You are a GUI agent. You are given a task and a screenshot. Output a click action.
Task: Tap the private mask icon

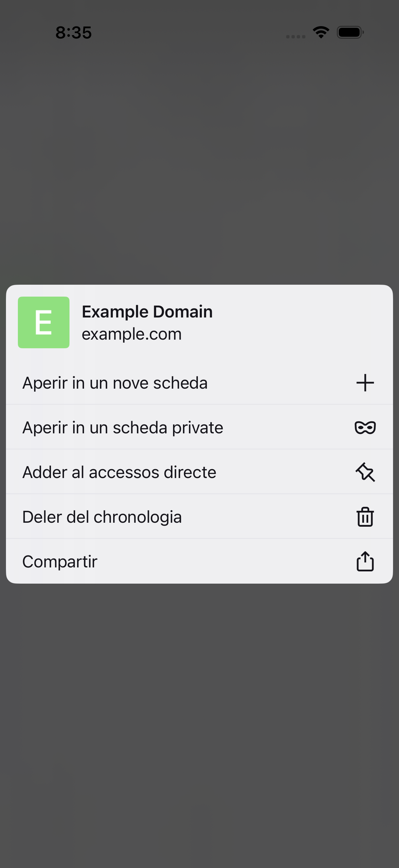tap(365, 428)
